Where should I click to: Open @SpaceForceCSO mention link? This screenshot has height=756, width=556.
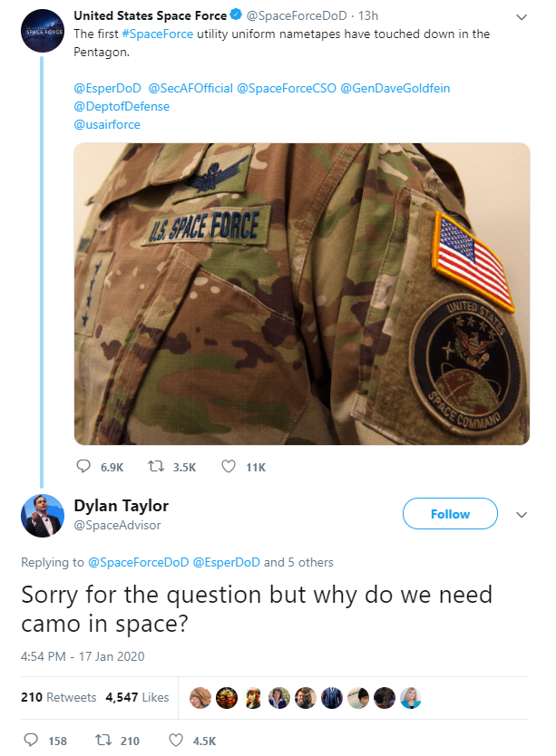[x=287, y=88]
